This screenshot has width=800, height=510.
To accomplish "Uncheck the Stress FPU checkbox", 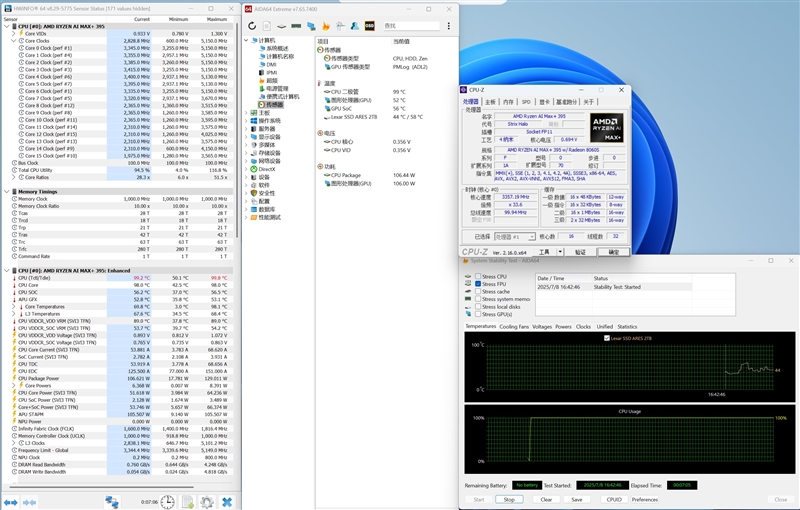I will (x=477, y=284).
